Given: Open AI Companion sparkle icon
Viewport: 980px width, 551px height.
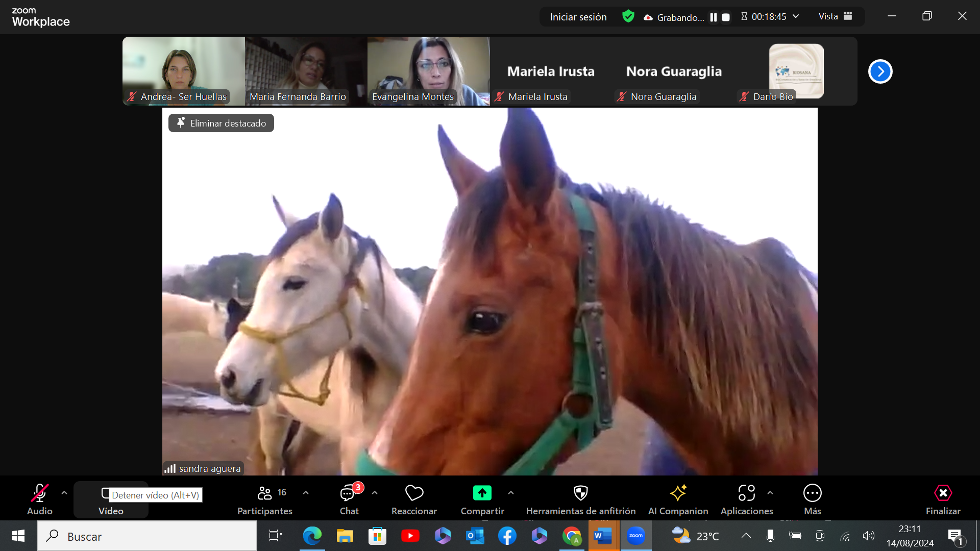Looking at the screenshot, I should (678, 493).
